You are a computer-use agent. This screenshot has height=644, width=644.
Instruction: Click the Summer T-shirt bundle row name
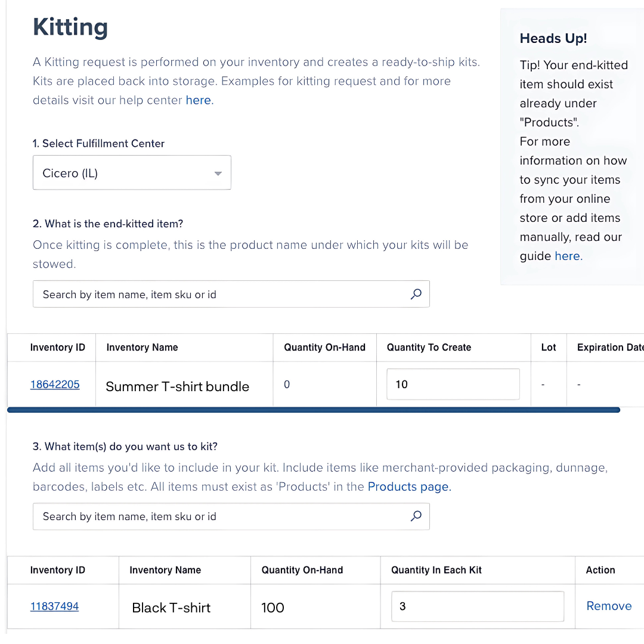177,386
